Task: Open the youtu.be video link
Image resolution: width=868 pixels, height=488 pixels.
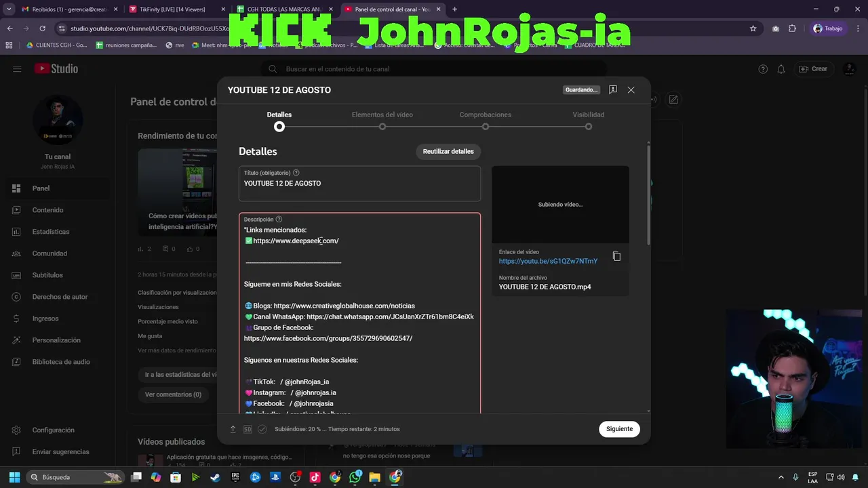Action: (548, 261)
